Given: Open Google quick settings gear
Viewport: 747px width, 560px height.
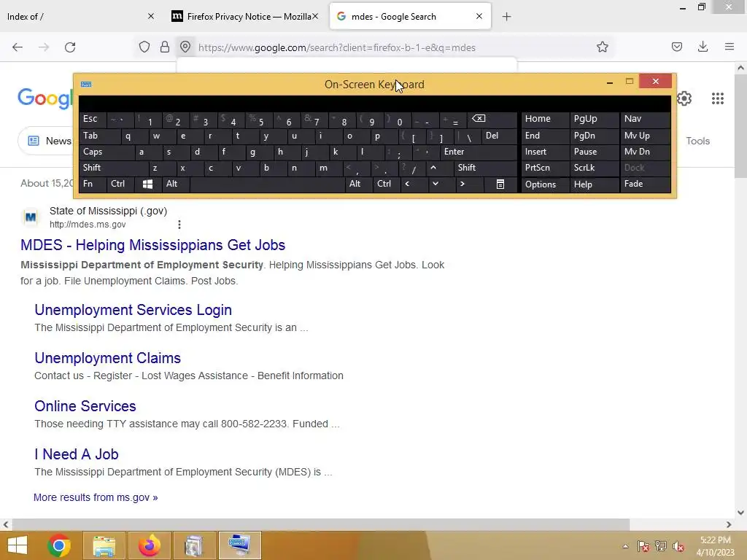Looking at the screenshot, I should 684,98.
